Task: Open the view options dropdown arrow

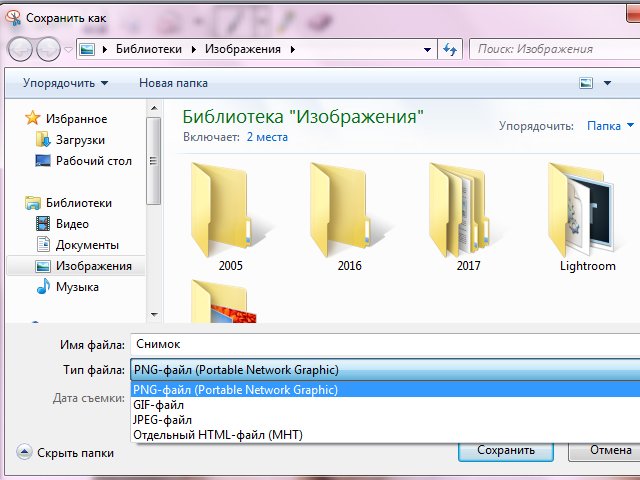Action: point(607,83)
